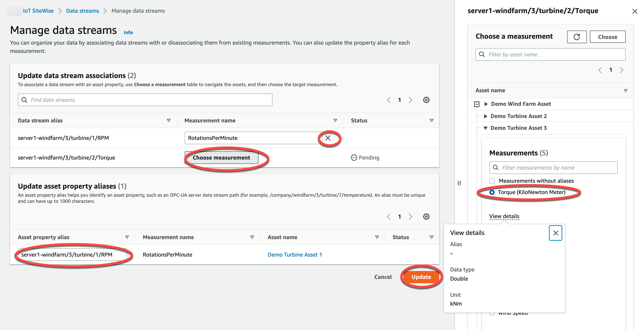
Task: Click the Find data streams search field
Action: pyautogui.click(x=145, y=100)
